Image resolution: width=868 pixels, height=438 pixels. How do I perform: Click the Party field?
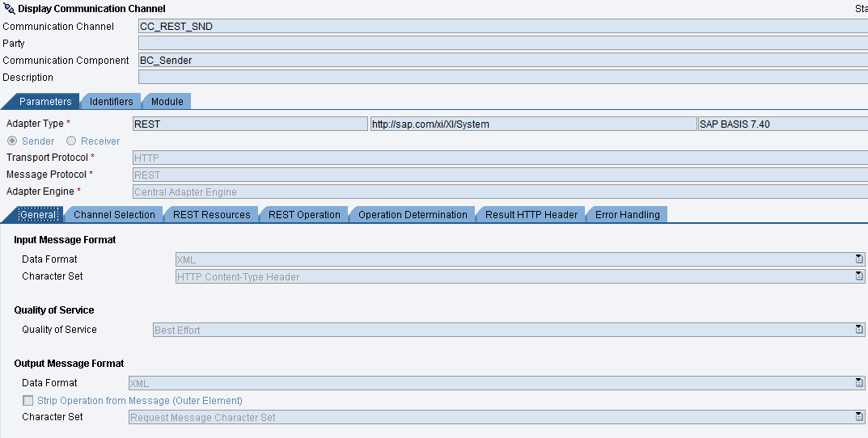(502, 43)
